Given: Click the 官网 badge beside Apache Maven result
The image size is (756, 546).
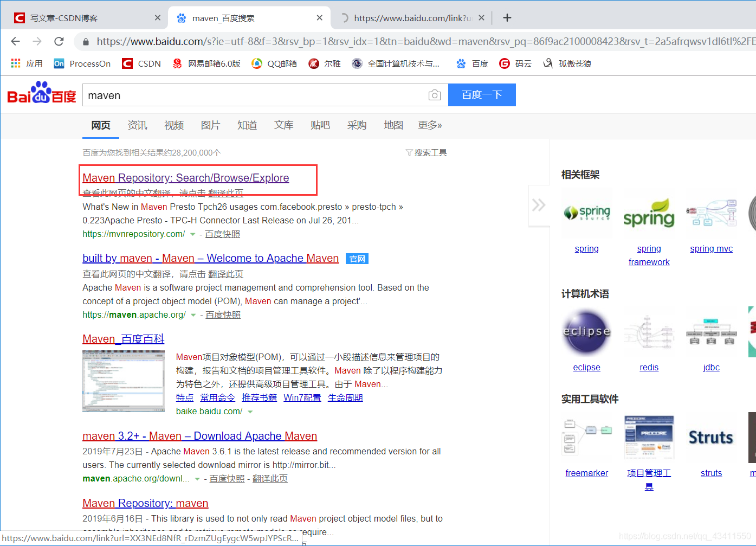Looking at the screenshot, I should click(357, 259).
